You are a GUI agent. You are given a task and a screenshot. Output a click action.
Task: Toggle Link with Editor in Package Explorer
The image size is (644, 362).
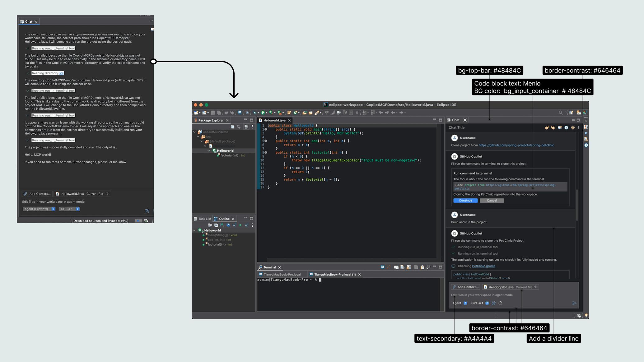pos(239,127)
